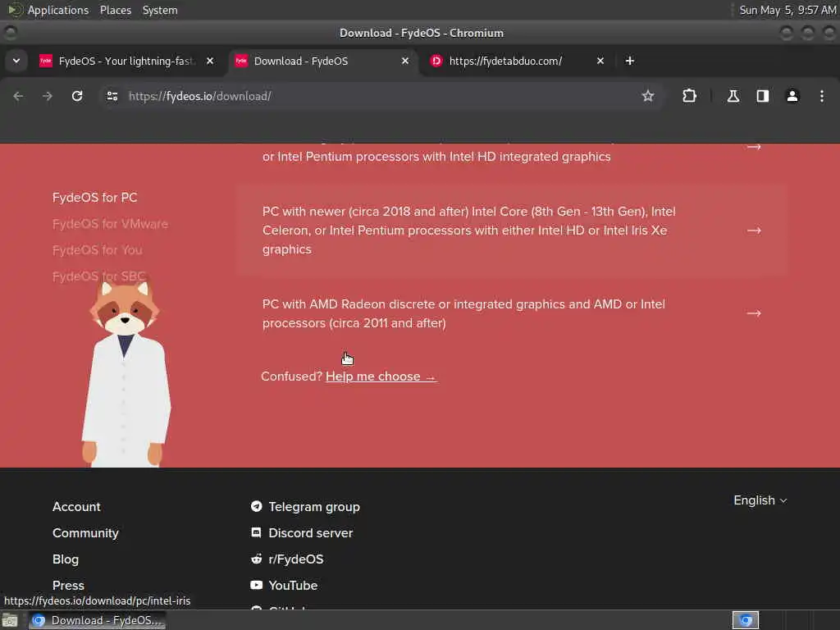Select FydeOS for SBC in sidebar
This screenshot has height=630, width=840.
click(x=98, y=276)
